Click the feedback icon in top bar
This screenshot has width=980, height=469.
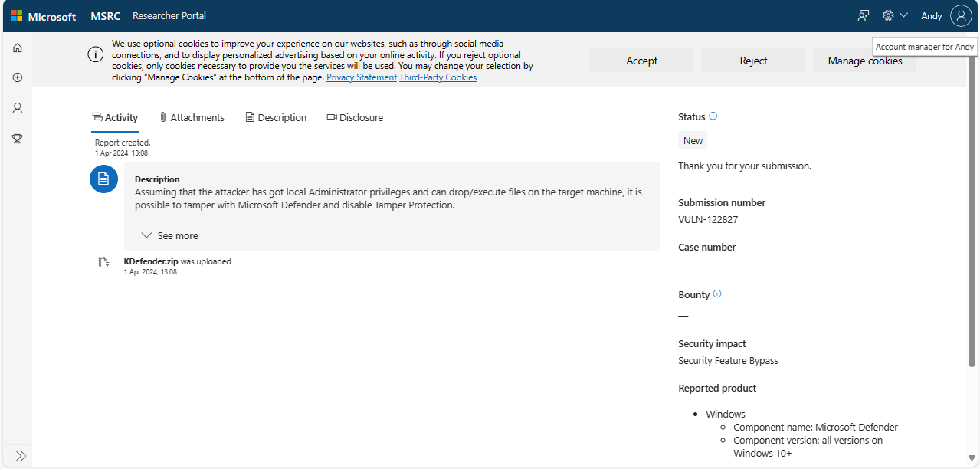point(864,15)
